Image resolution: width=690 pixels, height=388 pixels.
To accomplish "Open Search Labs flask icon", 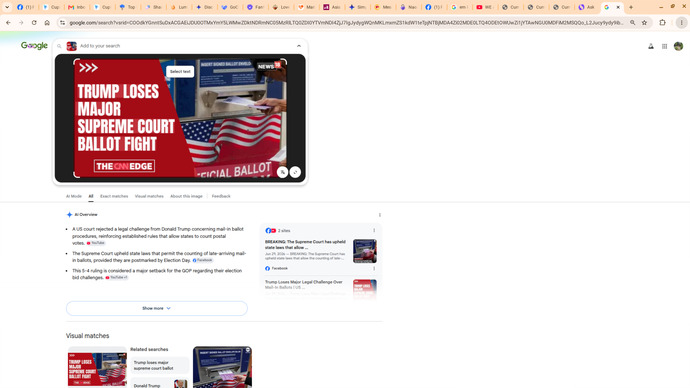I will click(x=651, y=46).
